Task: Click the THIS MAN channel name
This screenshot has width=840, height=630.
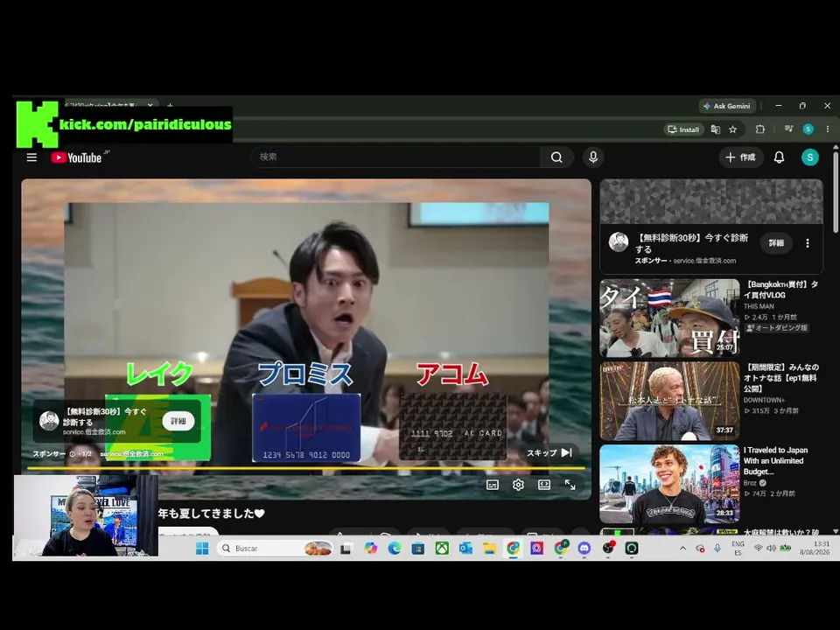Action: coord(759,306)
